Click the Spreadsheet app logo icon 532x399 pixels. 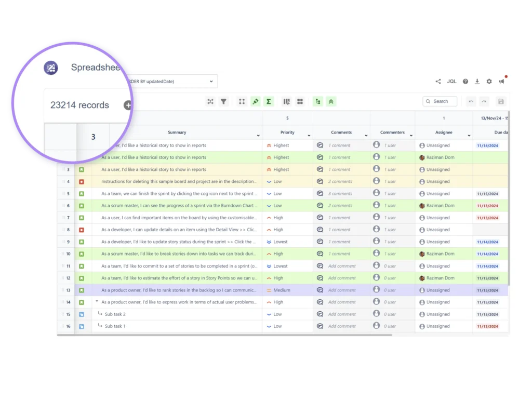coord(51,68)
